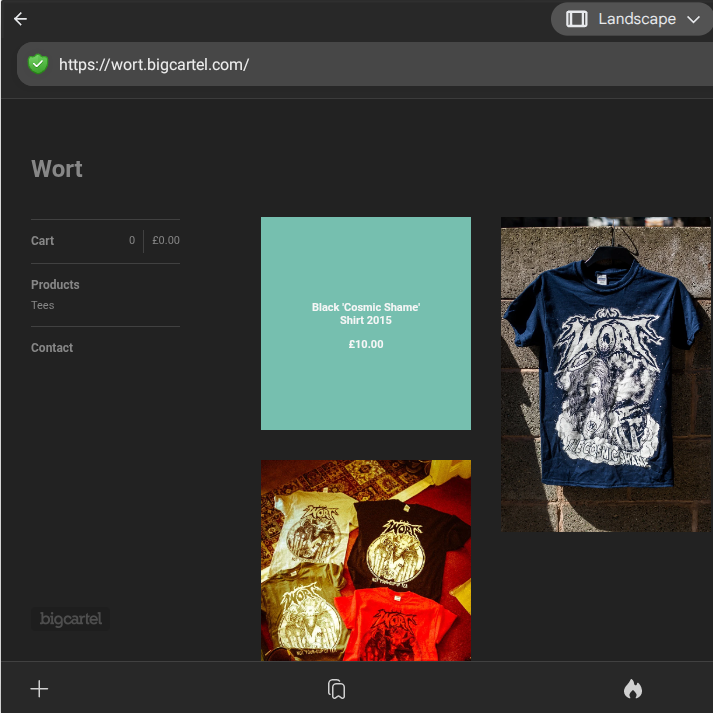Choose the Tees category
Viewport: 713px width, 713px height.
(43, 306)
